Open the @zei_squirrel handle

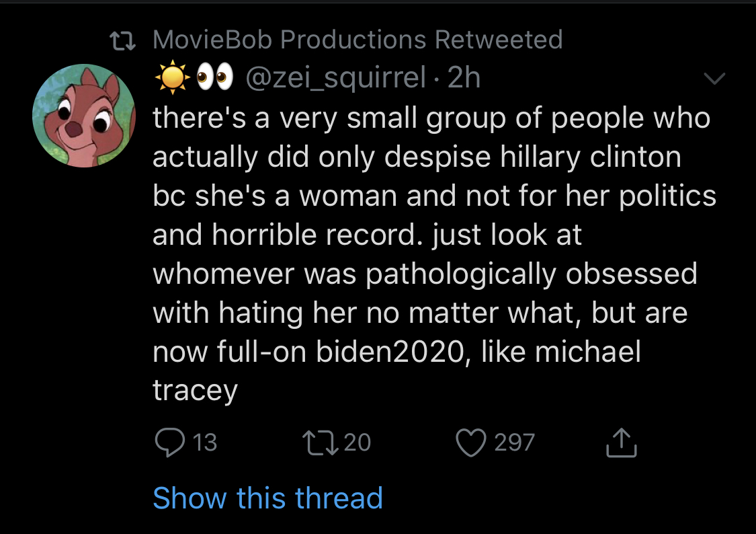336,77
